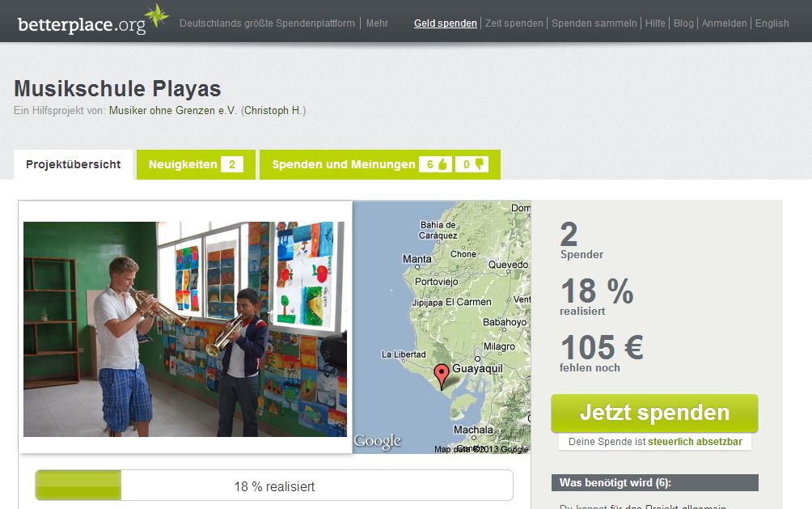The width and height of the screenshot is (812, 509).
Task: Open Spenden sammeln page
Action: [x=594, y=23]
